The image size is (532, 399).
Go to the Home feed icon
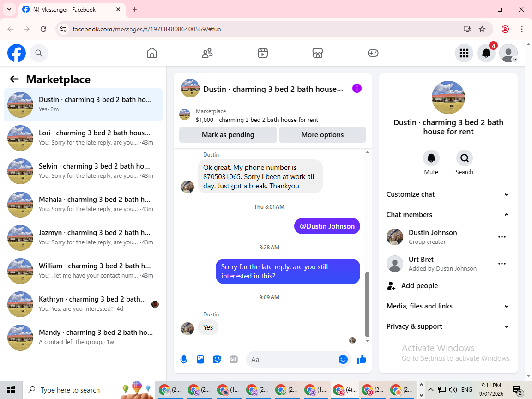(151, 53)
